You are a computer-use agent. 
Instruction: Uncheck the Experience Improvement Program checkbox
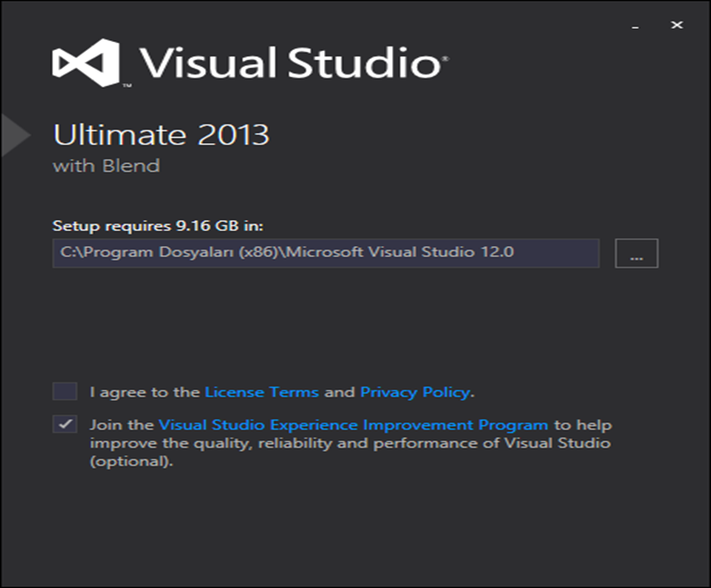point(64,424)
